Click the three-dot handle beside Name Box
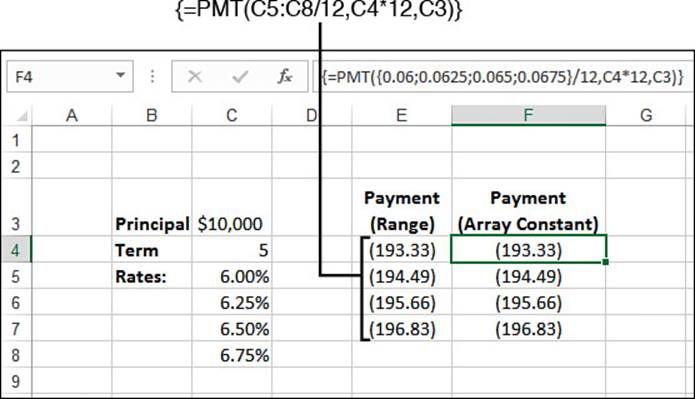695x399 pixels. click(x=152, y=77)
